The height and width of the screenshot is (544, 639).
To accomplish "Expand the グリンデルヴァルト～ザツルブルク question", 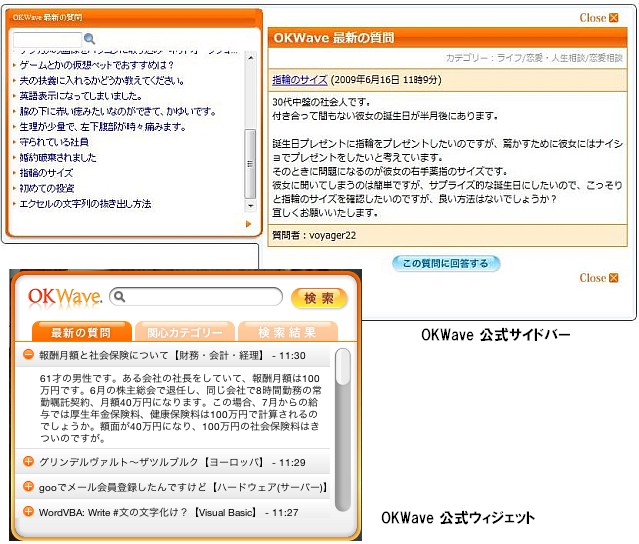I will pyautogui.click(x=28, y=461).
